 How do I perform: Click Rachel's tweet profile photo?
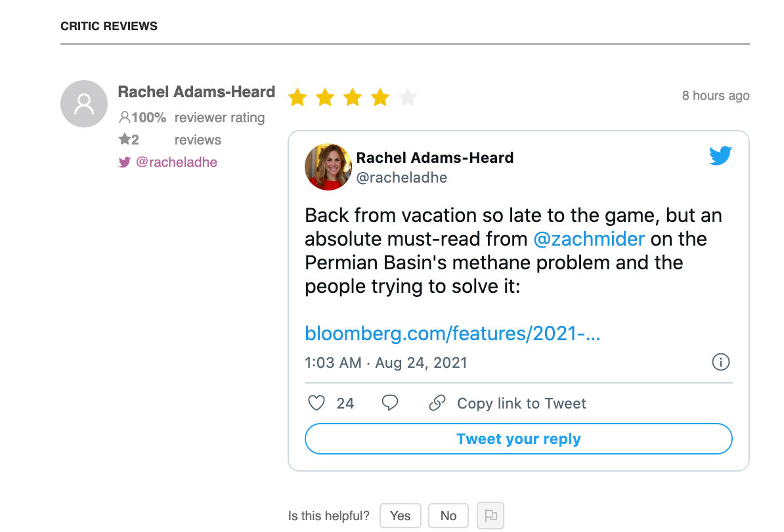pos(328,167)
